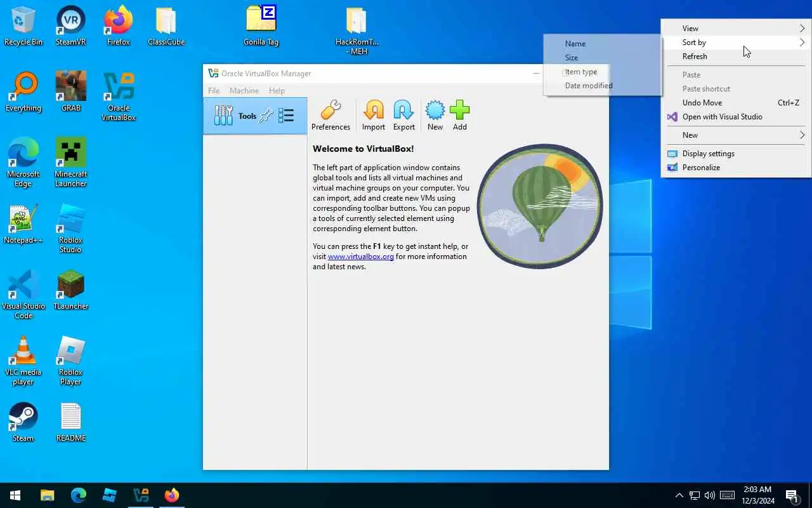The image size is (812, 508).
Task: Choose Open with Visual Studio
Action: point(736,117)
